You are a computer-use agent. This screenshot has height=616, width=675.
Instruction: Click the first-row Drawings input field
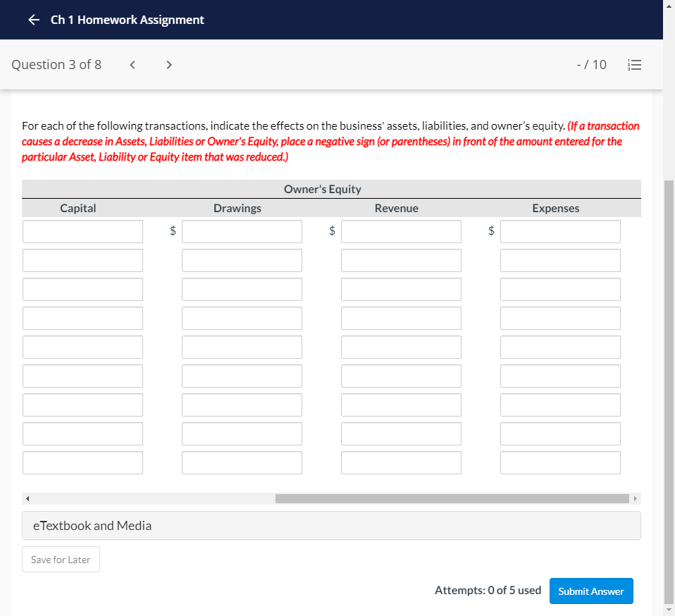pos(242,232)
